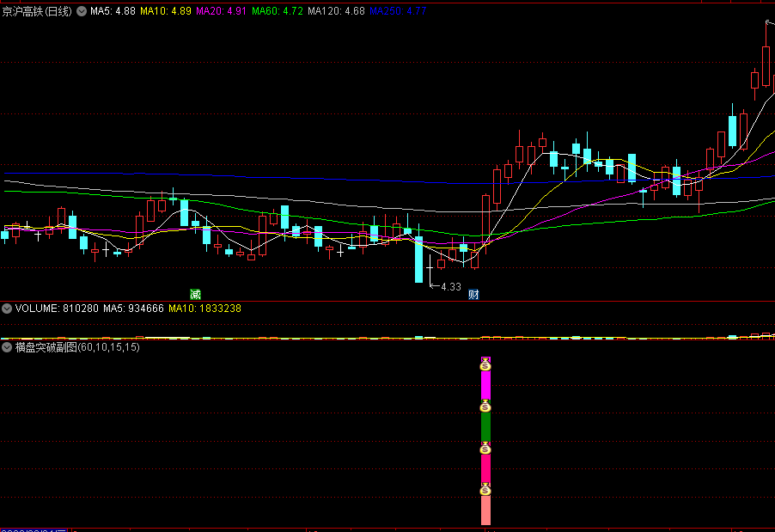Click the salmon bottom segment of the signal bar

(485, 511)
